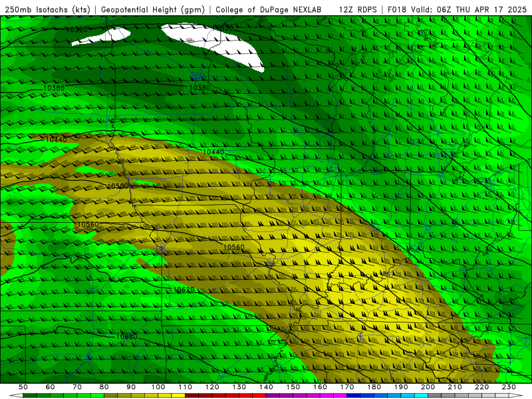The image size is (532, 399).
Task: Select the darkest gray color bar swatch
Action: click(434, 395)
